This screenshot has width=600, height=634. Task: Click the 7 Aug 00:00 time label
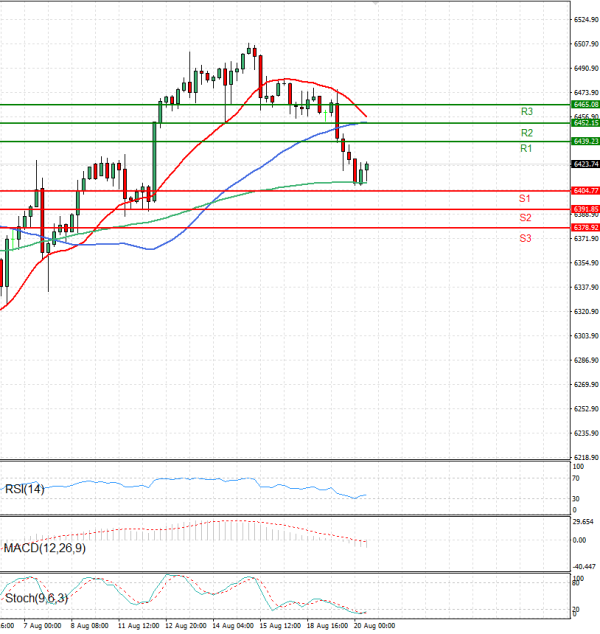42,626
